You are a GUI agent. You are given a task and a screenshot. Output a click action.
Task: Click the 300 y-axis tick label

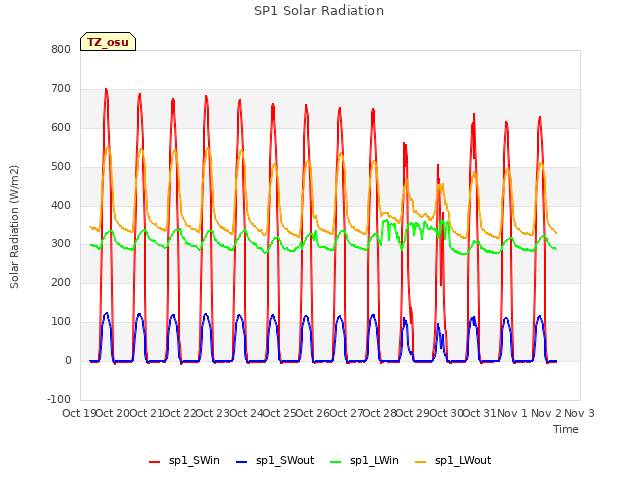click(61, 244)
